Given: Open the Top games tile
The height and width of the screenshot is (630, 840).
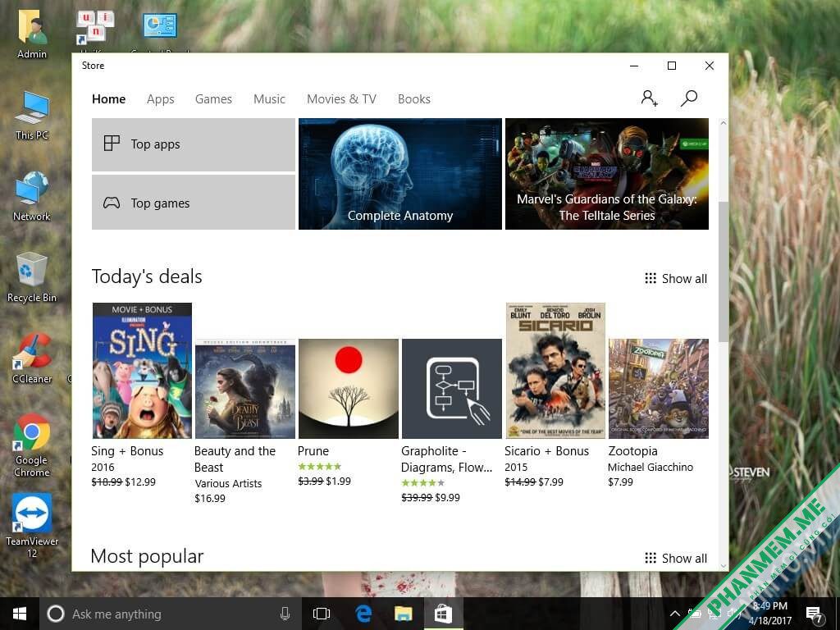Looking at the screenshot, I should (x=194, y=203).
